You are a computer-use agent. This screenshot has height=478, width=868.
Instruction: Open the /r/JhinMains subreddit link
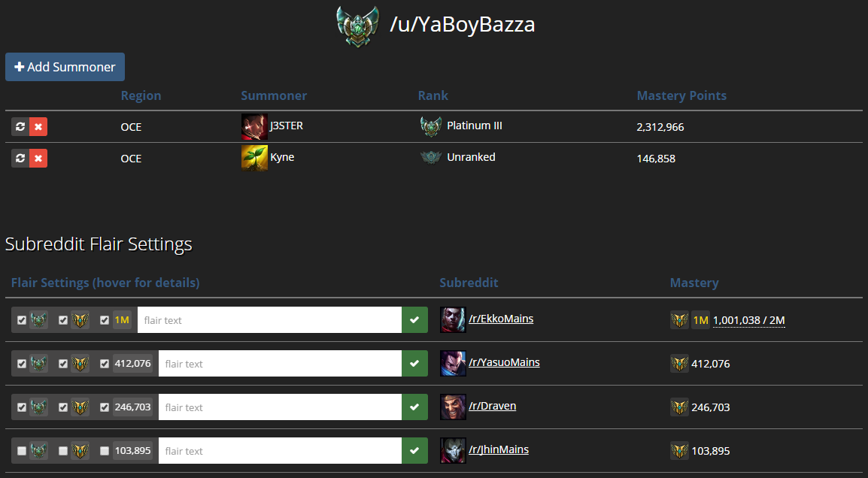click(499, 449)
